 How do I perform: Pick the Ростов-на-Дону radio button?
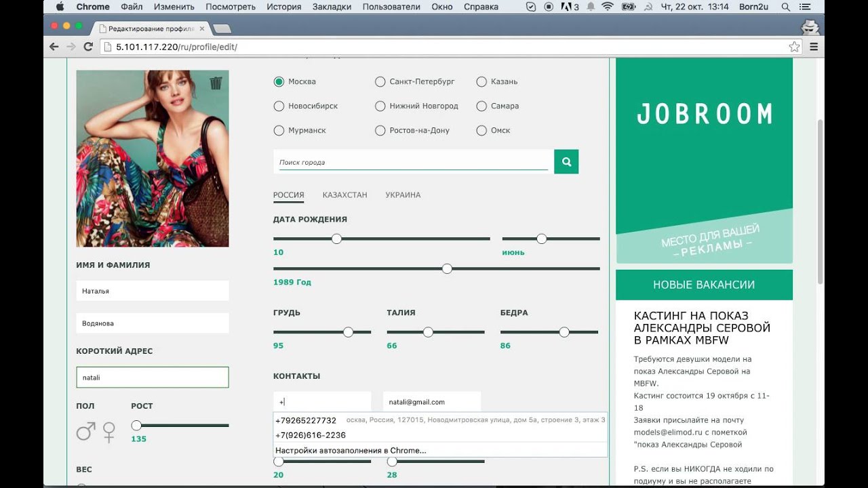pyautogui.click(x=380, y=130)
